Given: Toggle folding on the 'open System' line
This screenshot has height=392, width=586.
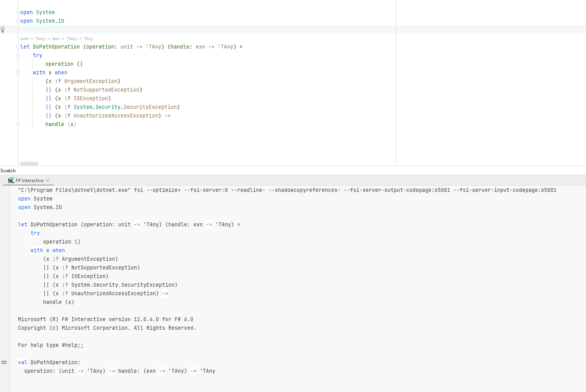Looking at the screenshot, I should pos(18,12).
